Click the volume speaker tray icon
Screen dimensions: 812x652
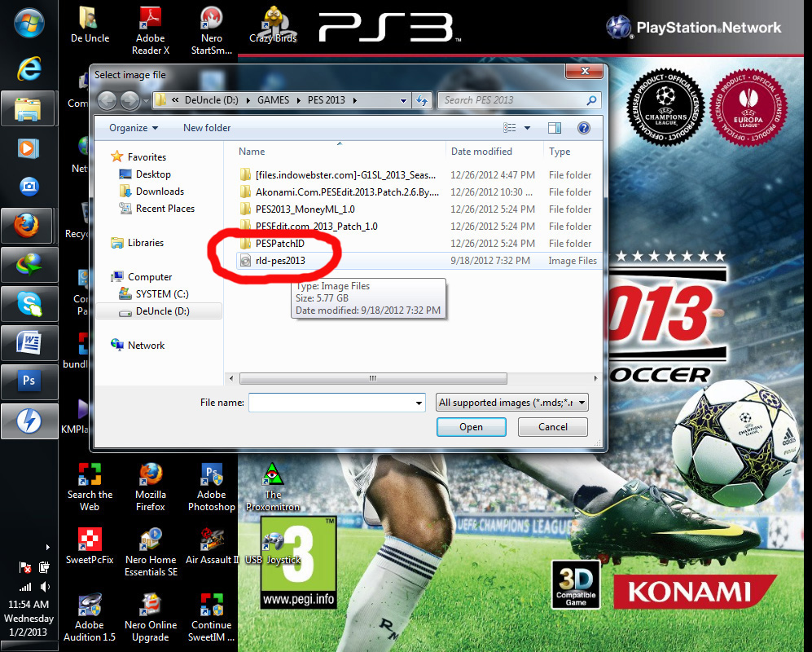45,587
